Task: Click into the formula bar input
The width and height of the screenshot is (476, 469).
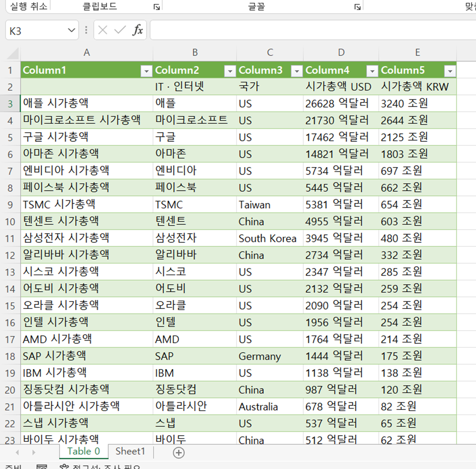Action: tap(313, 30)
